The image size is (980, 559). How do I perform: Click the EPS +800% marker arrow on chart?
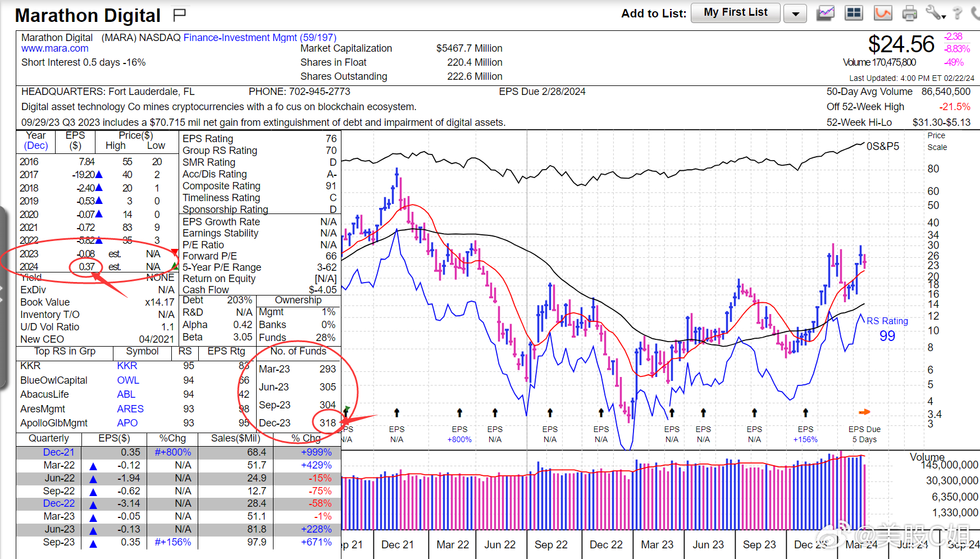point(459,413)
